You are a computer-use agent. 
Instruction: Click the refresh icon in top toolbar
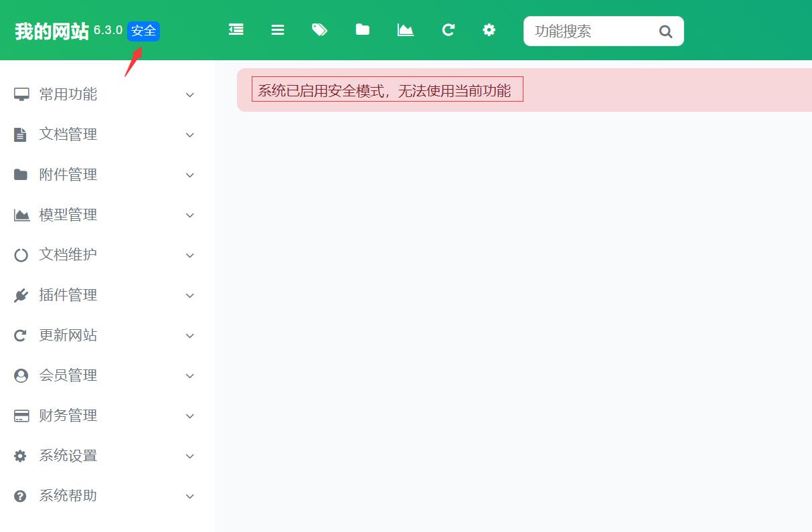point(448,30)
